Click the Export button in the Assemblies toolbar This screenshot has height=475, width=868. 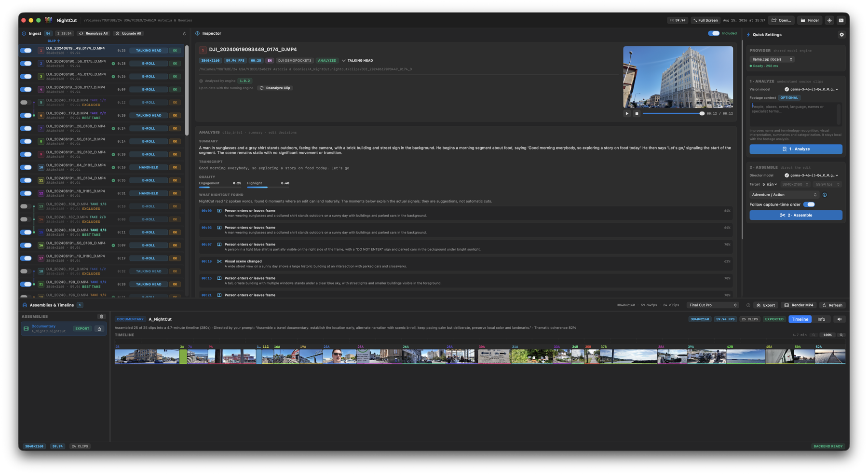[x=765, y=305]
